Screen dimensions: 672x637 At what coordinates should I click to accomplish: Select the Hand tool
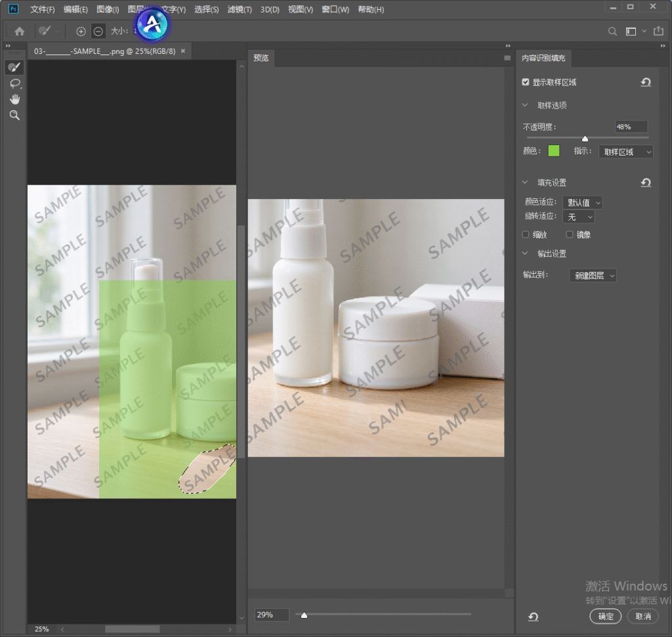15,100
